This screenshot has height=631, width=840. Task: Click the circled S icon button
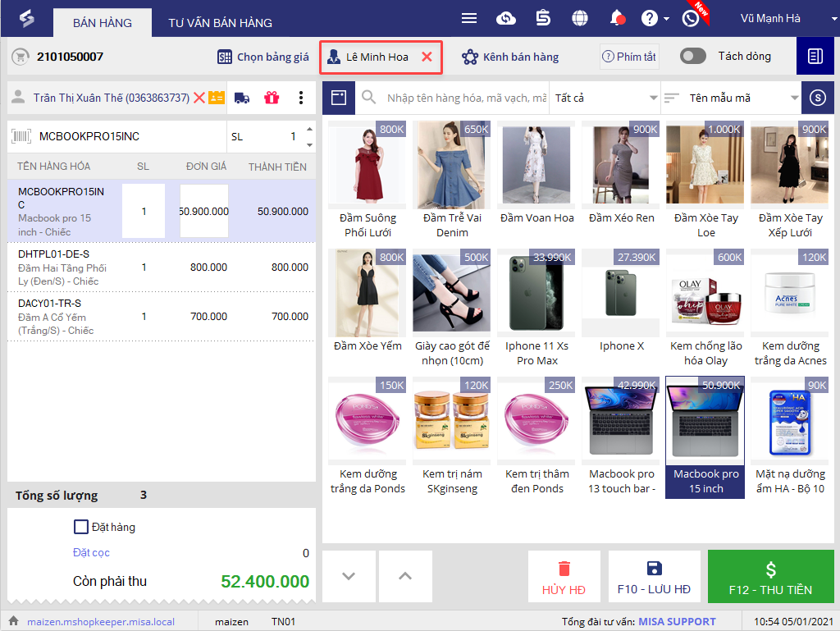tap(818, 98)
